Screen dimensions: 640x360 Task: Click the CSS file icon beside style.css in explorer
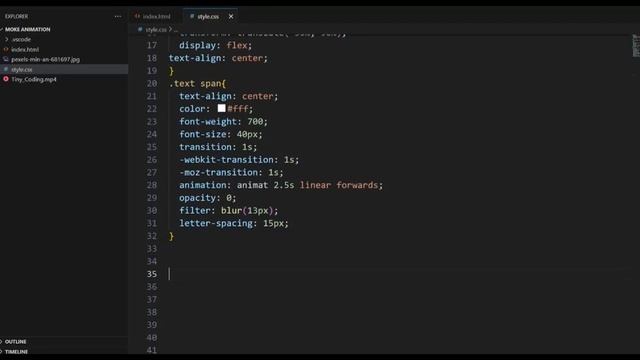coord(6,69)
